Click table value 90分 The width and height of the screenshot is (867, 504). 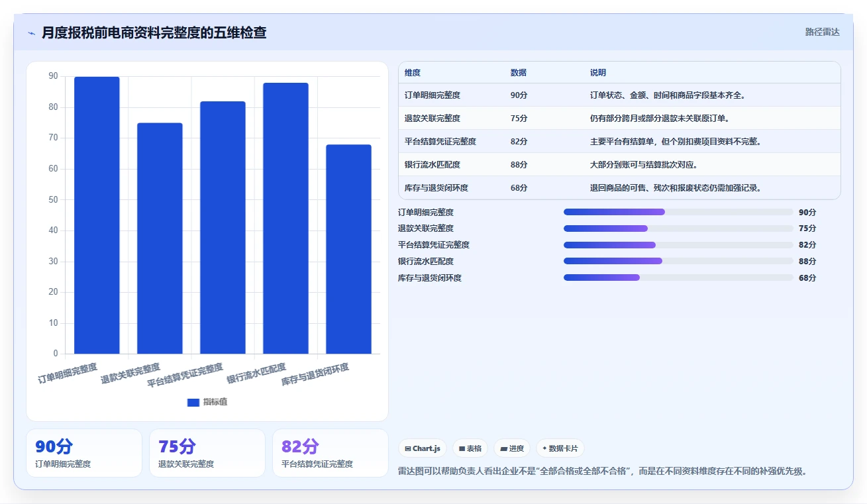(x=519, y=95)
